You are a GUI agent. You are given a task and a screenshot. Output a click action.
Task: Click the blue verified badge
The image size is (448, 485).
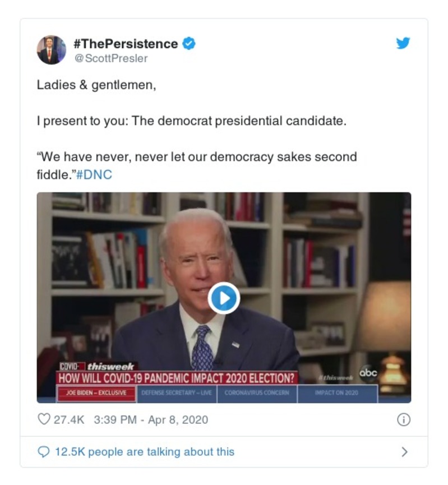pyautogui.click(x=190, y=44)
